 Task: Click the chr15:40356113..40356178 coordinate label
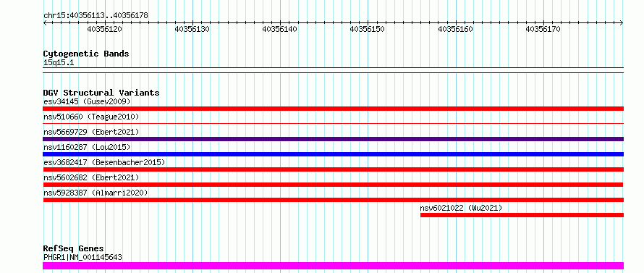pos(96,15)
